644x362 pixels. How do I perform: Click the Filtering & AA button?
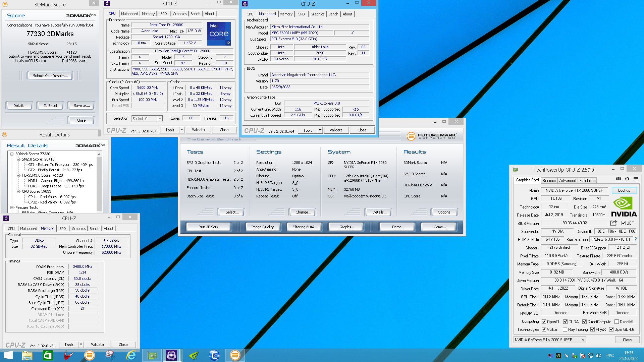(305, 227)
